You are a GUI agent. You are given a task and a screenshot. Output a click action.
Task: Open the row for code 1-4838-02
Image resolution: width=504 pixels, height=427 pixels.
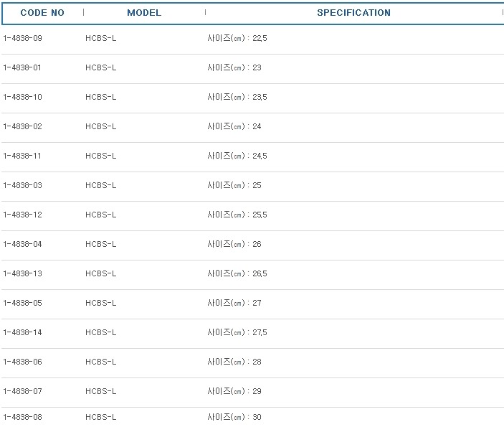(23, 126)
